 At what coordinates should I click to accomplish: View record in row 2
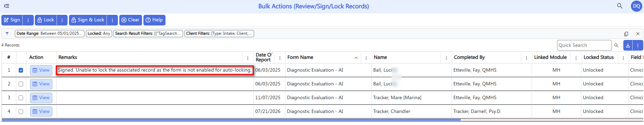point(41,84)
